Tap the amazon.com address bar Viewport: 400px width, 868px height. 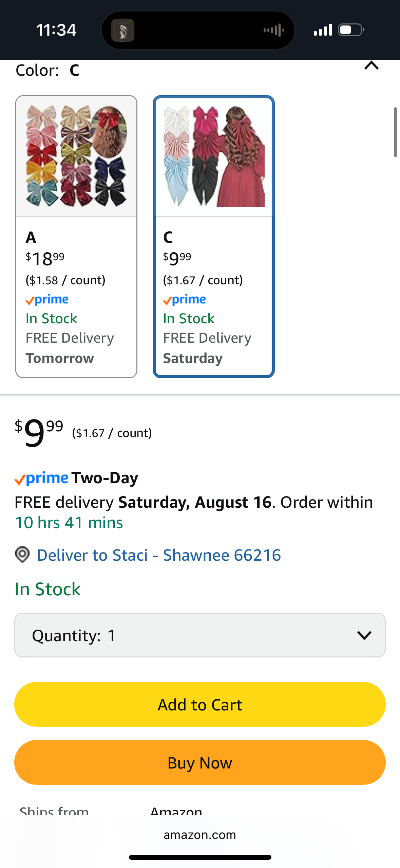click(200, 835)
